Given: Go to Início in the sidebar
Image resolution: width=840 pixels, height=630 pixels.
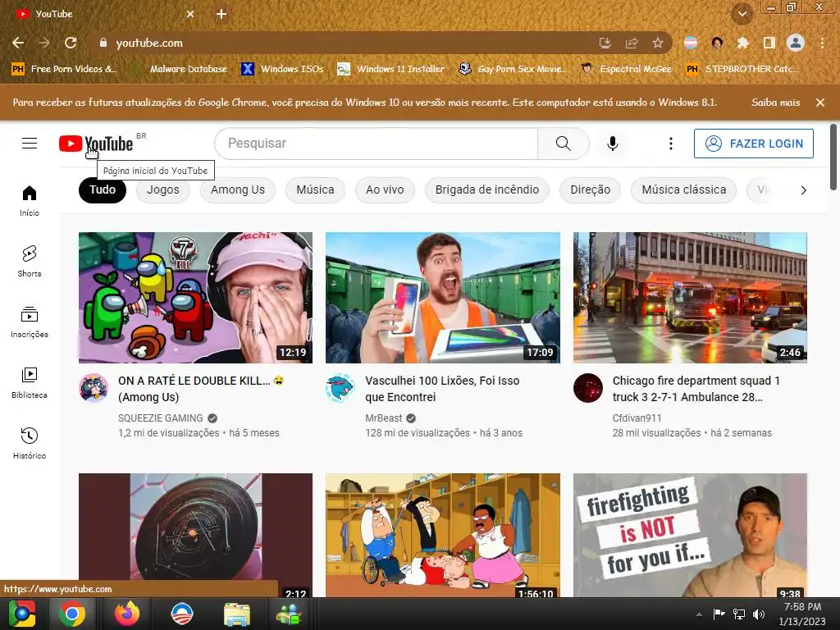Looking at the screenshot, I should click(x=30, y=200).
